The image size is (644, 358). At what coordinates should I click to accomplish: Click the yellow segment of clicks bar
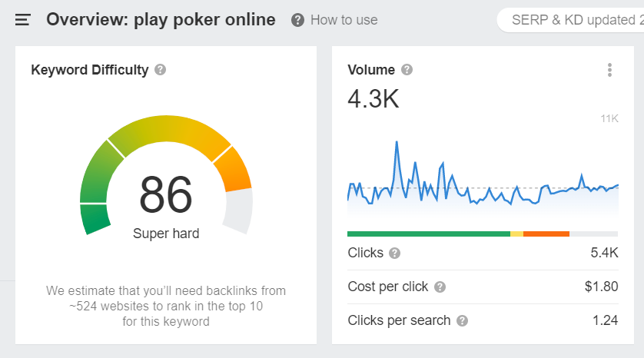coord(516,234)
